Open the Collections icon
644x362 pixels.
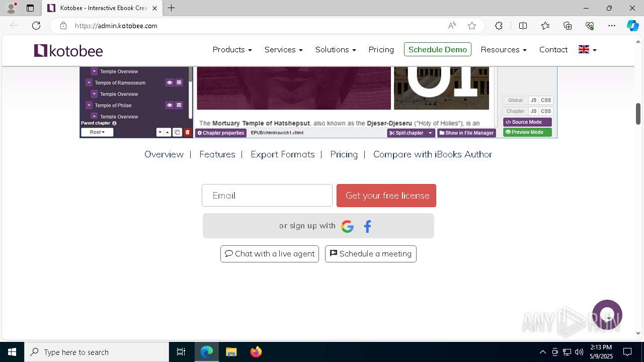click(568, 26)
